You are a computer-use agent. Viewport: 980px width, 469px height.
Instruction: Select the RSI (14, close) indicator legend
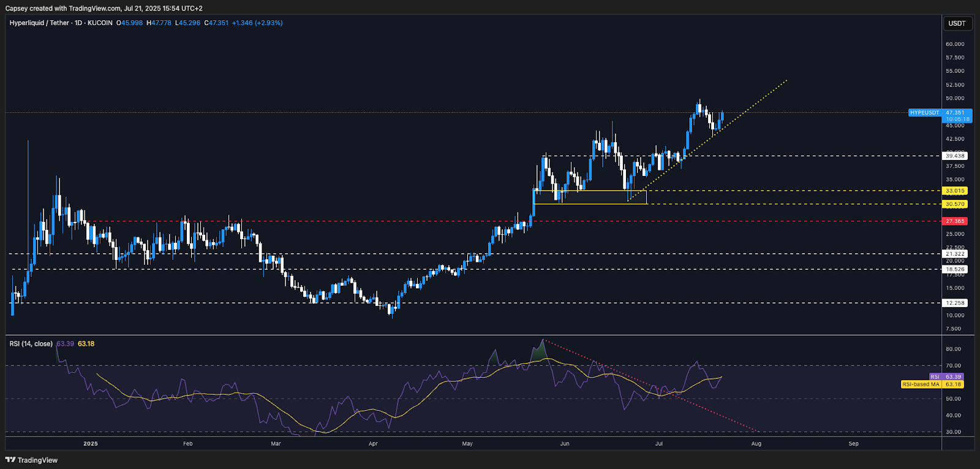tap(31, 344)
